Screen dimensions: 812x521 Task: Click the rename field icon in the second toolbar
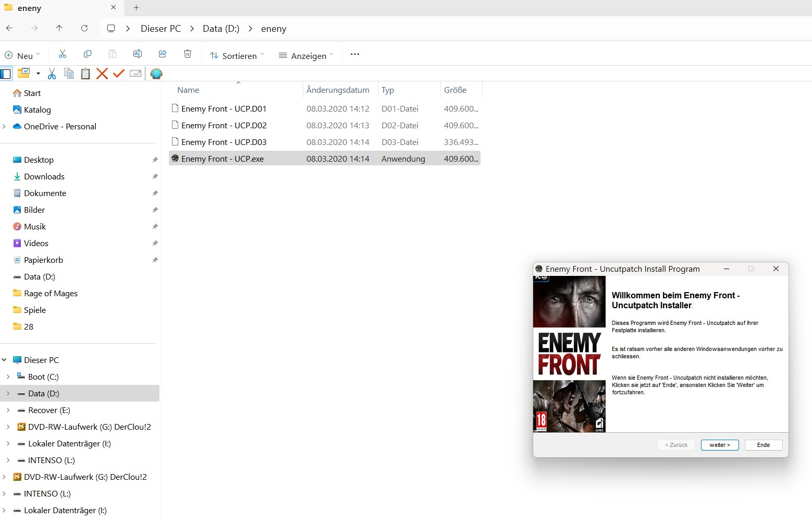coord(136,74)
